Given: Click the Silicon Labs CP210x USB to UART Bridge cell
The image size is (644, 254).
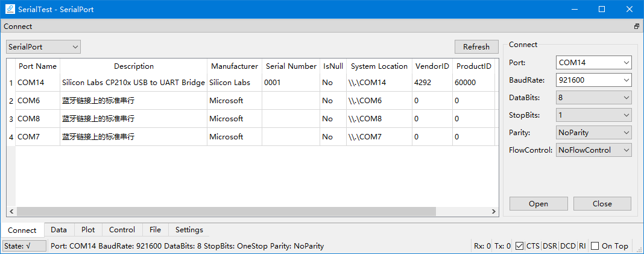Looking at the screenshot, I should (134, 83).
